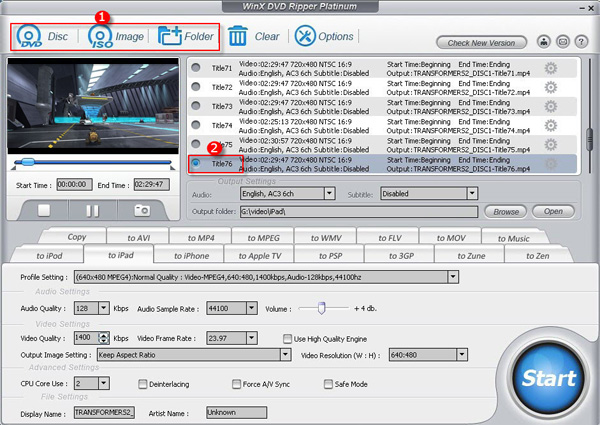This screenshot has width=600, height=425.
Task: Open the Options wrench icon
Action: pos(324,36)
